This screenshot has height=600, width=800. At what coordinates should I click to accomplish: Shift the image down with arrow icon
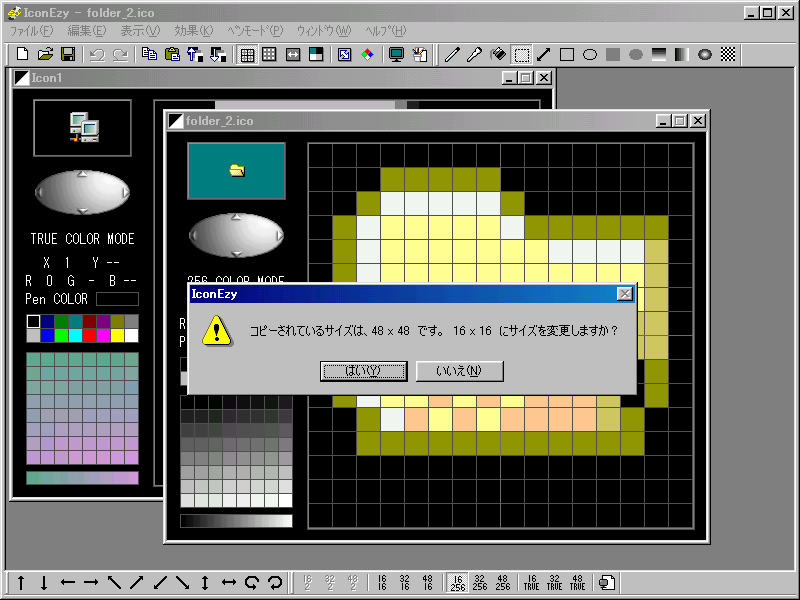click(44, 583)
